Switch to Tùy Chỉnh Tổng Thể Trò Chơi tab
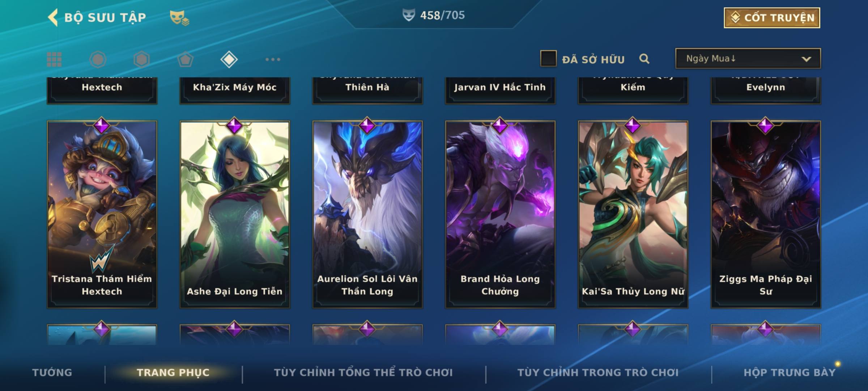Image resolution: width=868 pixels, height=391 pixels. click(363, 372)
